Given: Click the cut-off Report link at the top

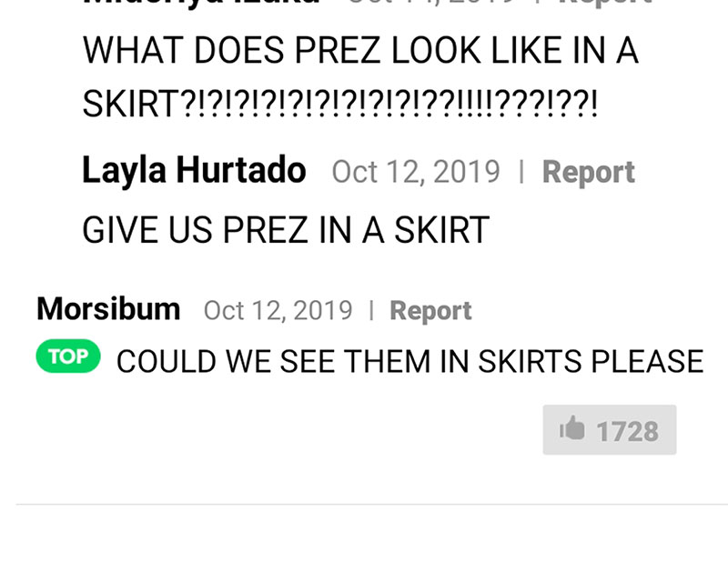Looking at the screenshot, I should click(606, 3).
